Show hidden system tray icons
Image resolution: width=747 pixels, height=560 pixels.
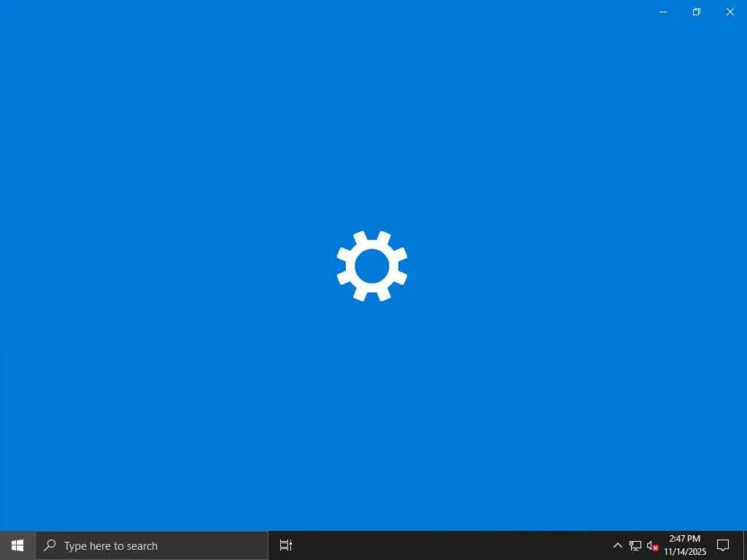[x=617, y=545]
